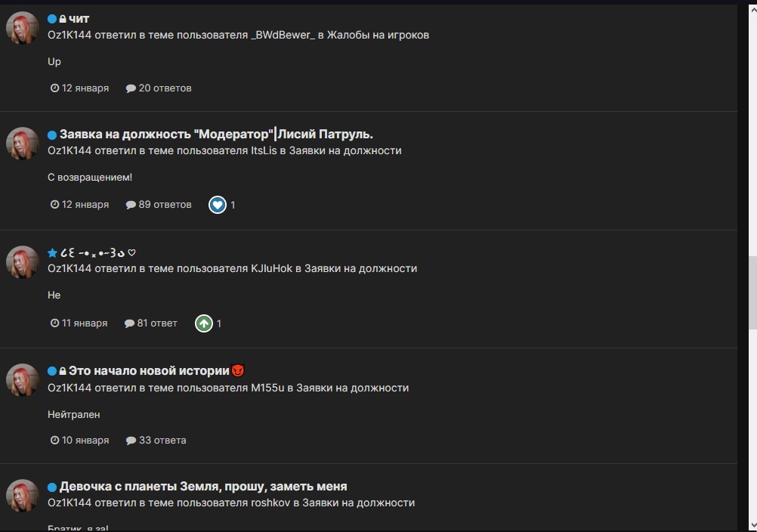
Task: Click the scroll down arrow of the scrollbar
Action: [x=752, y=525]
